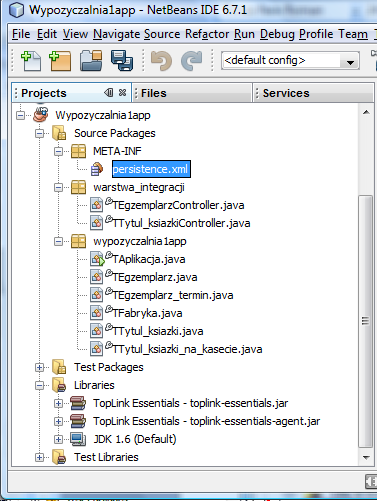This screenshot has width=377, height=501.
Task: Open the Team menu
Action: coord(353,34)
